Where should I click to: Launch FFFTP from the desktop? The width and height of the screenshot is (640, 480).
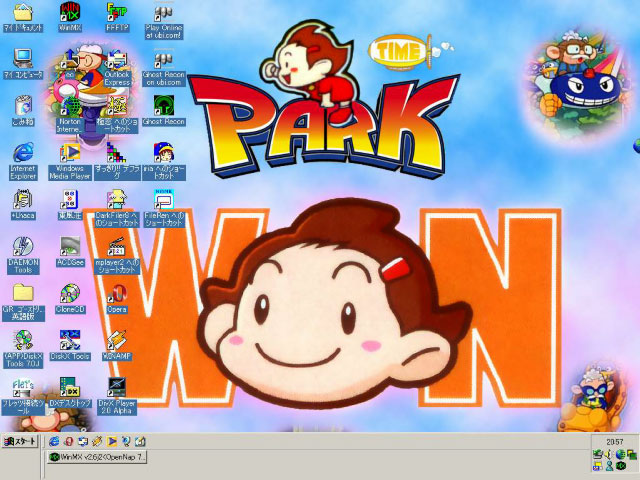(x=116, y=13)
